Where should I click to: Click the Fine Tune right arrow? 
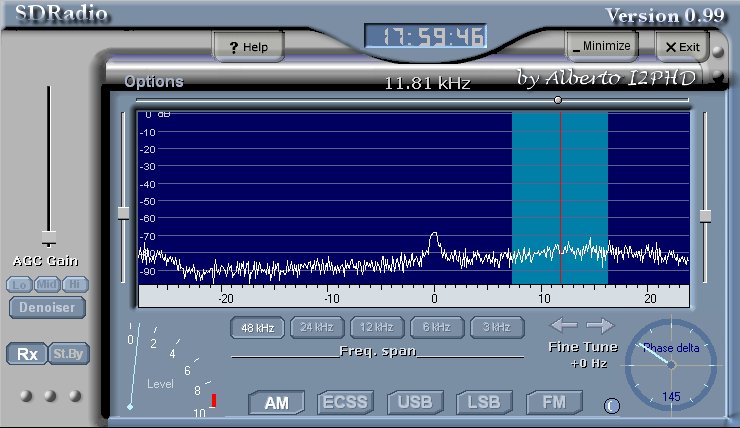(599, 325)
